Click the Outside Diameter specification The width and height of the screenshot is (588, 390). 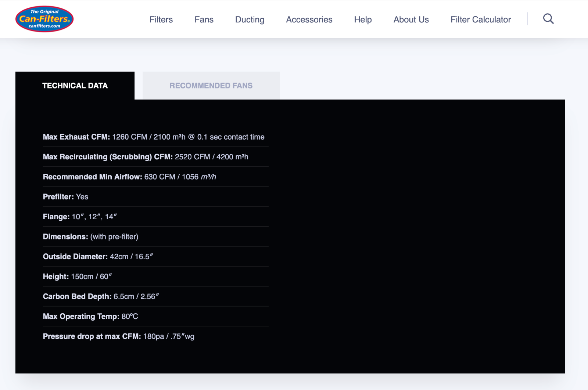tap(98, 257)
